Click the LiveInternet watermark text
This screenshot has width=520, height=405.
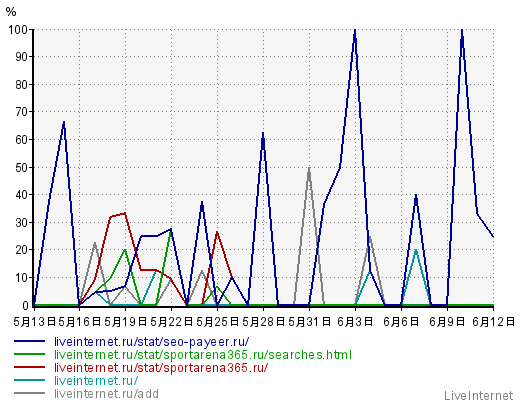pyautogui.click(x=479, y=396)
